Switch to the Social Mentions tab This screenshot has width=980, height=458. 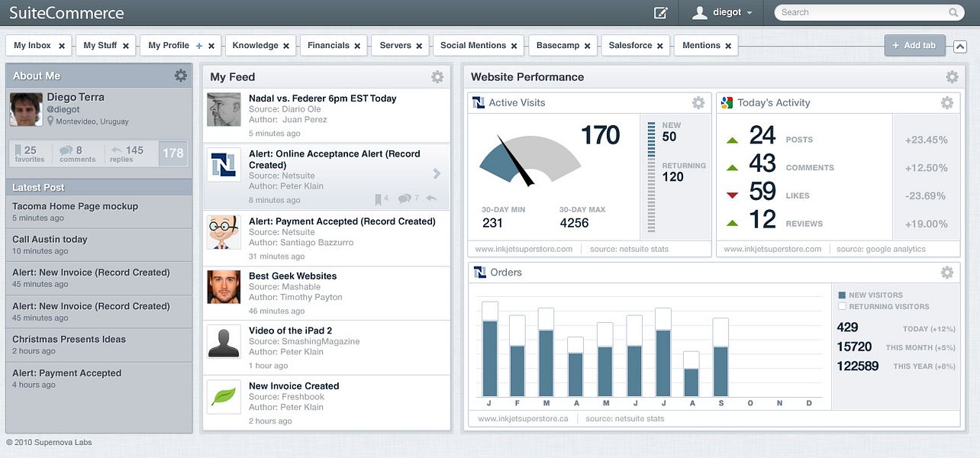472,46
